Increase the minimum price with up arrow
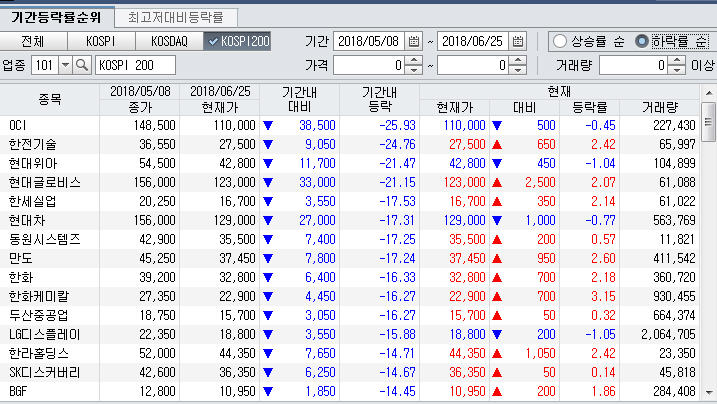The image size is (717, 404). tap(414, 61)
